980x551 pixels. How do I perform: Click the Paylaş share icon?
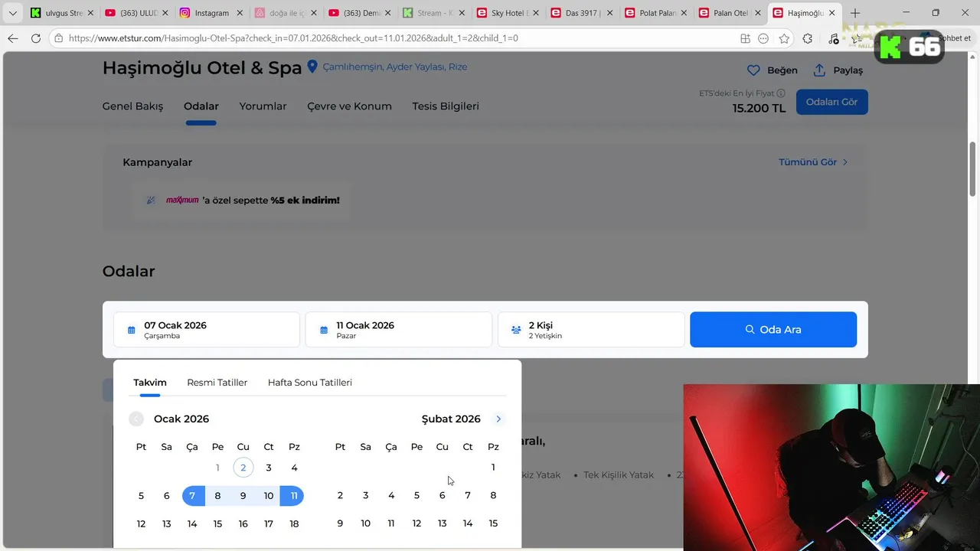click(819, 70)
